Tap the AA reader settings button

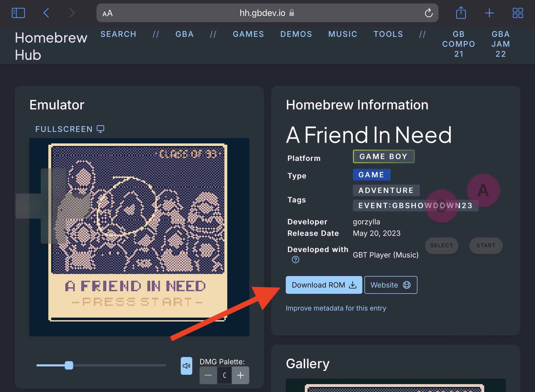pyautogui.click(x=107, y=13)
